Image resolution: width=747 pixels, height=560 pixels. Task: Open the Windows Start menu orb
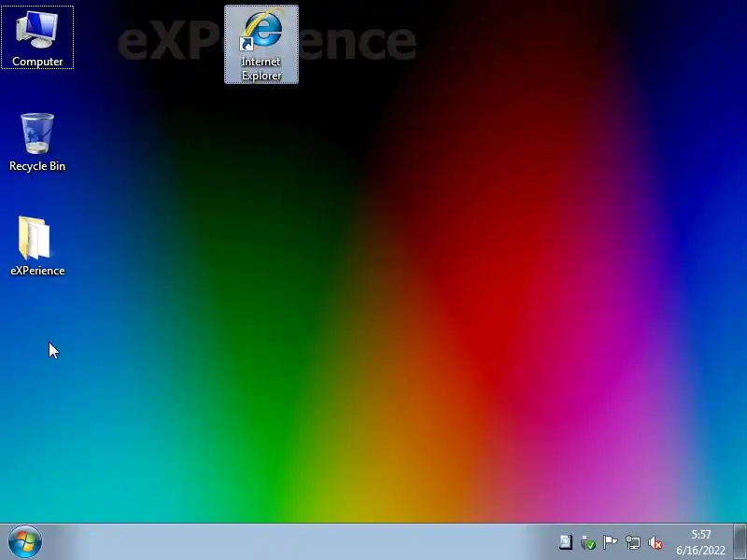click(25, 541)
